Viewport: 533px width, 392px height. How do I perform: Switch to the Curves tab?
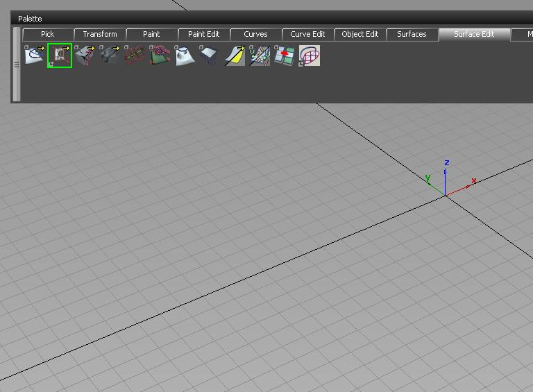pyautogui.click(x=255, y=34)
